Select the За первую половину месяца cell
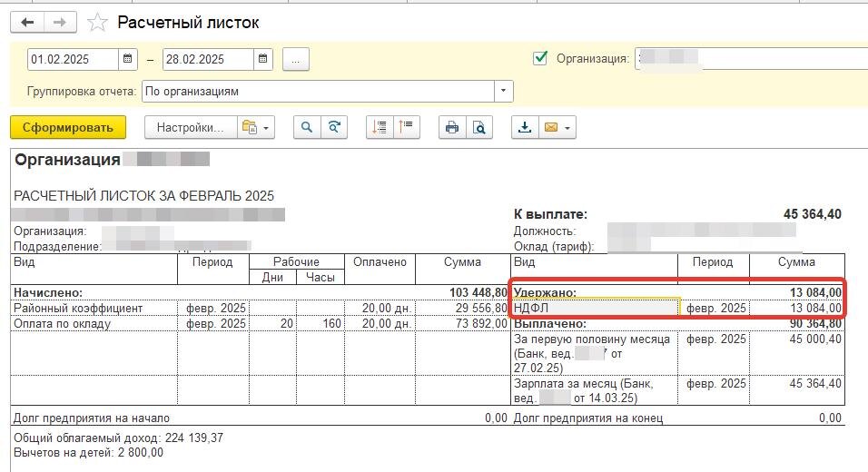 [595, 353]
